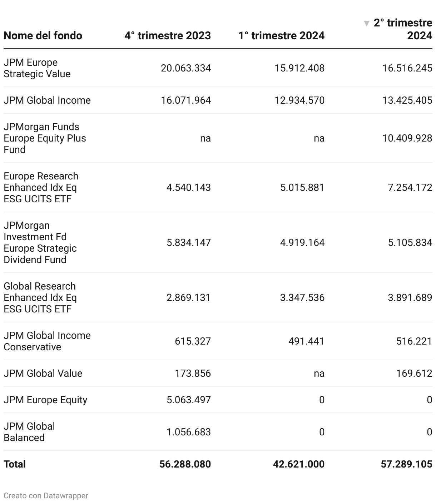Click the Nome del fondo column header

pyautogui.click(x=43, y=36)
